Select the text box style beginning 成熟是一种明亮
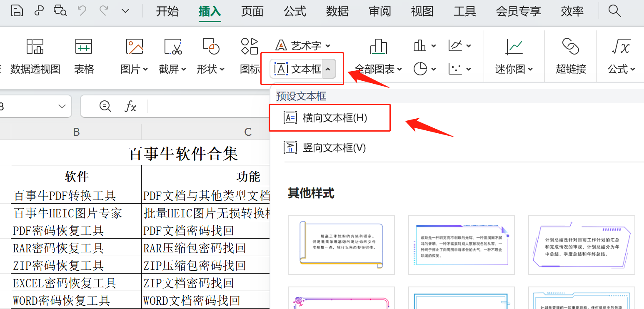The width and height of the screenshot is (644, 309). pyautogui.click(x=462, y=245)
